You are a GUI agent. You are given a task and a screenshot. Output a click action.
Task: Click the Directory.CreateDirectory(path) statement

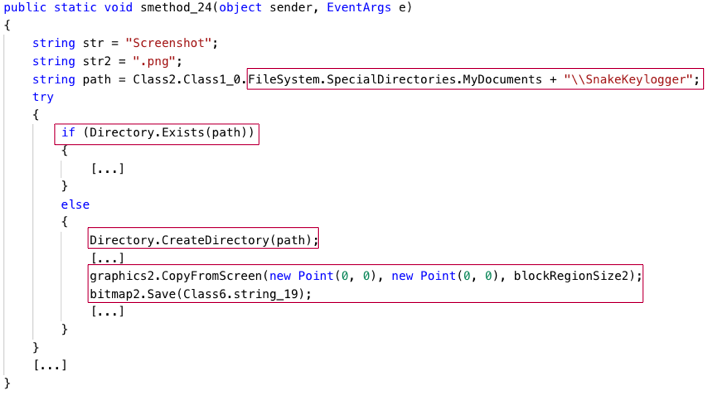pos(203,240)
